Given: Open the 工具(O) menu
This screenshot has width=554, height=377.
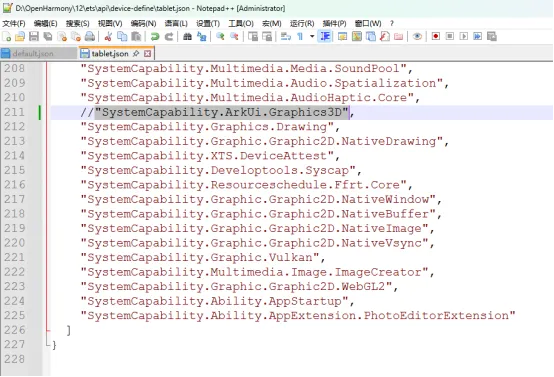Looking at the screenshot, I should 241,23.
